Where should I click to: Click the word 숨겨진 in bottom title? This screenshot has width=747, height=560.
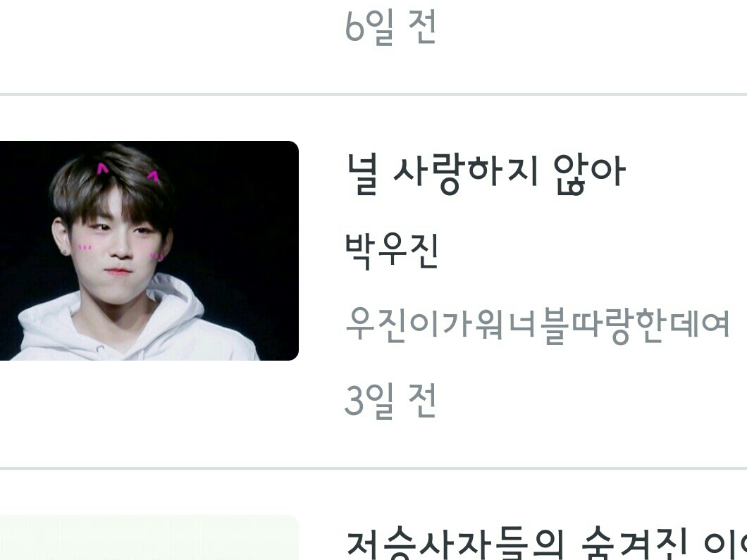(634, 544)
